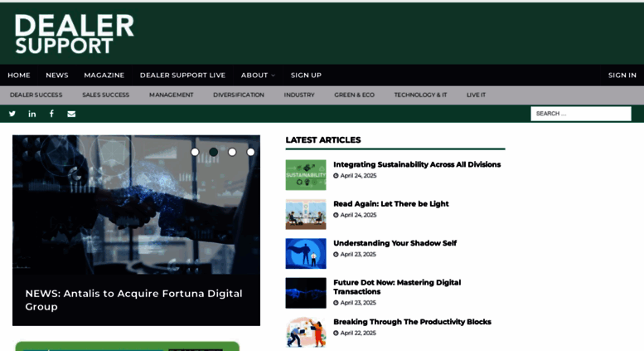The height and width of the screenshot is (351, 644).
Task: Click the handshake slider image
Action: tap(136, 205)
